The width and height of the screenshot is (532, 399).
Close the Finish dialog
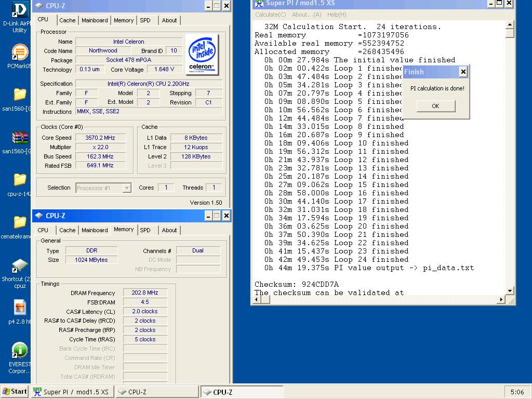tap(463, 72)
